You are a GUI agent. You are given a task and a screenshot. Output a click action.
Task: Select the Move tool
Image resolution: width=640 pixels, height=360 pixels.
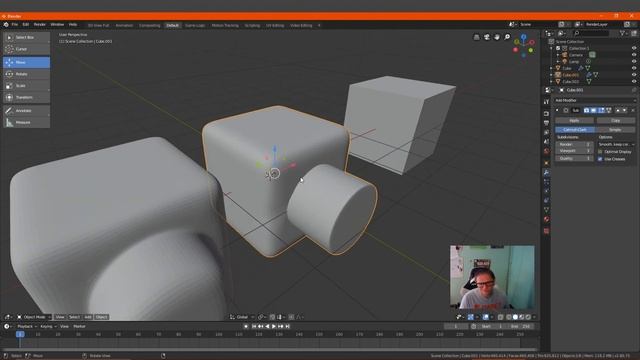click(27, 62)
